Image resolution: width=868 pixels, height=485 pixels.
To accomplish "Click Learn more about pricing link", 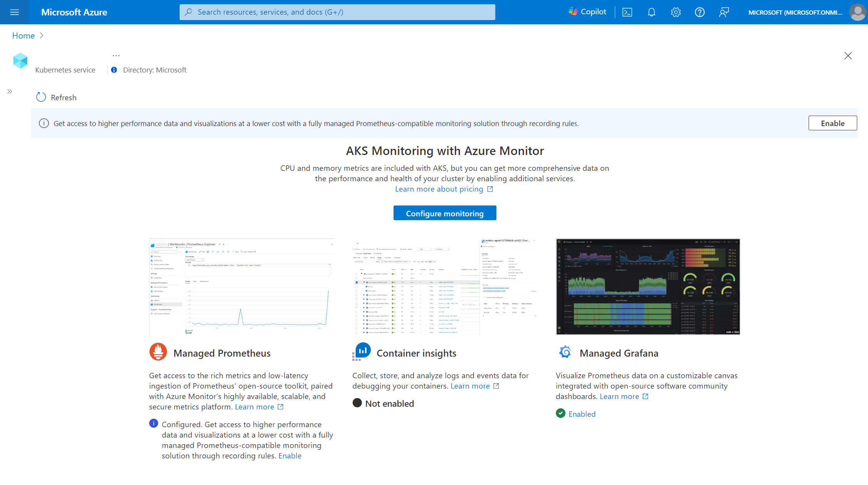I will coord(445,189).
